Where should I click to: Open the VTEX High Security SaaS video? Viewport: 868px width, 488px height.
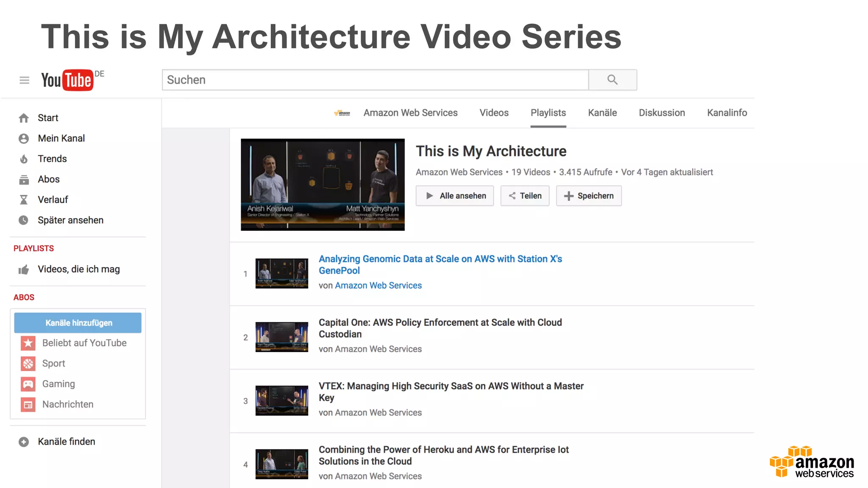451,392
